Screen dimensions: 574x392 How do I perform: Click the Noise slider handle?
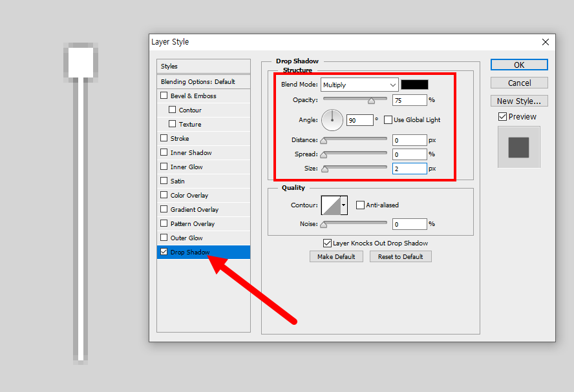coord(324,225)
